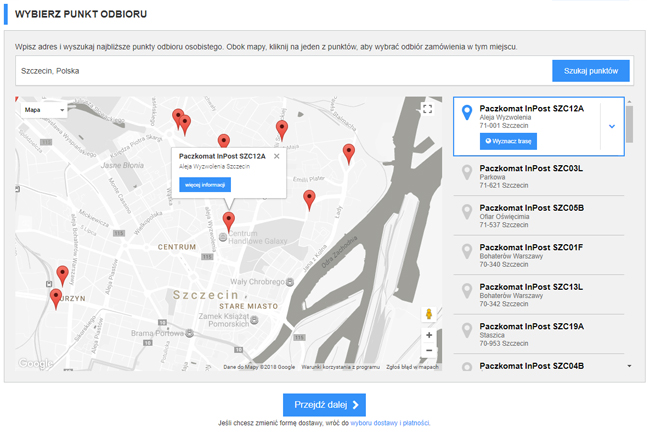Click the map pin near Centrum Handlowe Galaxy
This screenshot has width=650, height=441.
pyautogui.click(x=228, y=222)
